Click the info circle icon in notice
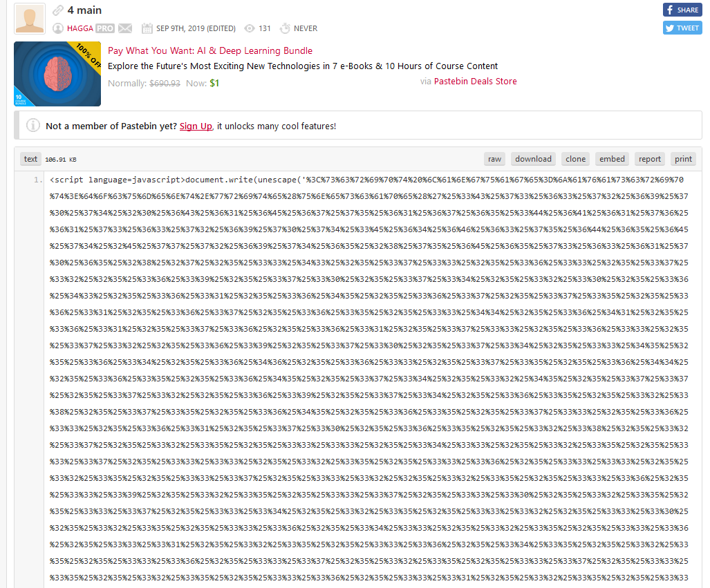The height and width of the screenshot is (588, 710). [x=33, y=125]
